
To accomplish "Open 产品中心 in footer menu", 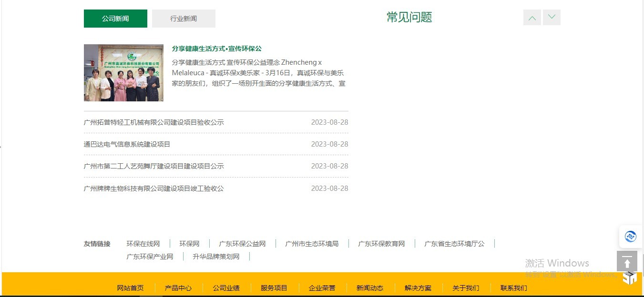I will tap(178, 288).
